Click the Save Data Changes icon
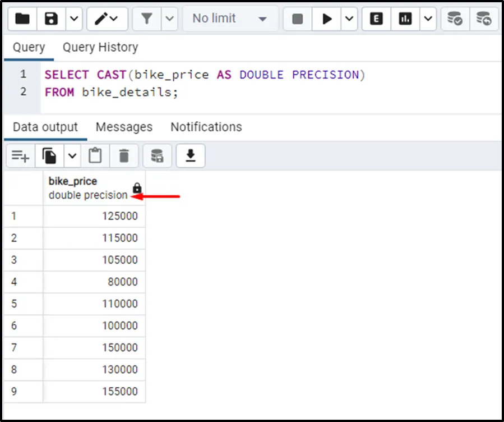 (x=157, y=156)
